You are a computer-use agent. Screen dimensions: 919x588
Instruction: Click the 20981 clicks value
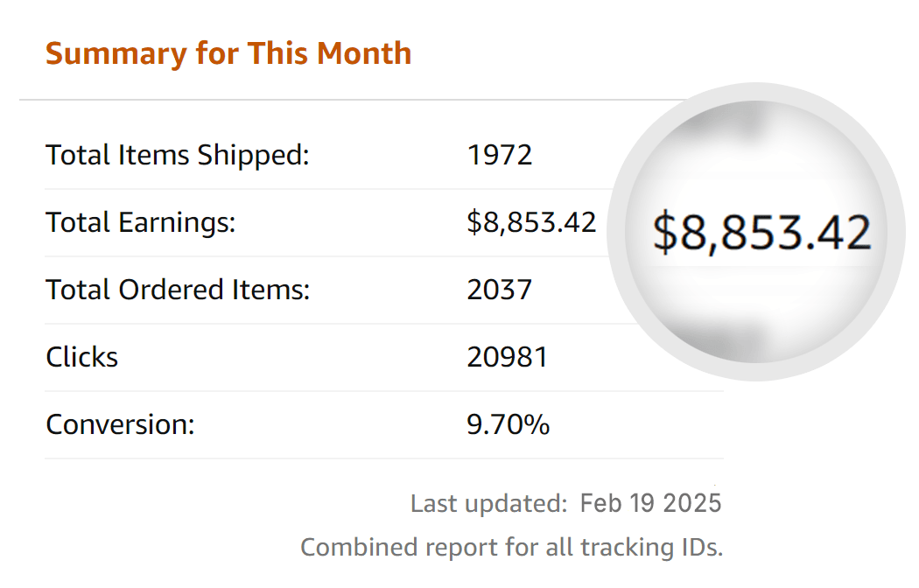[508, 357]
